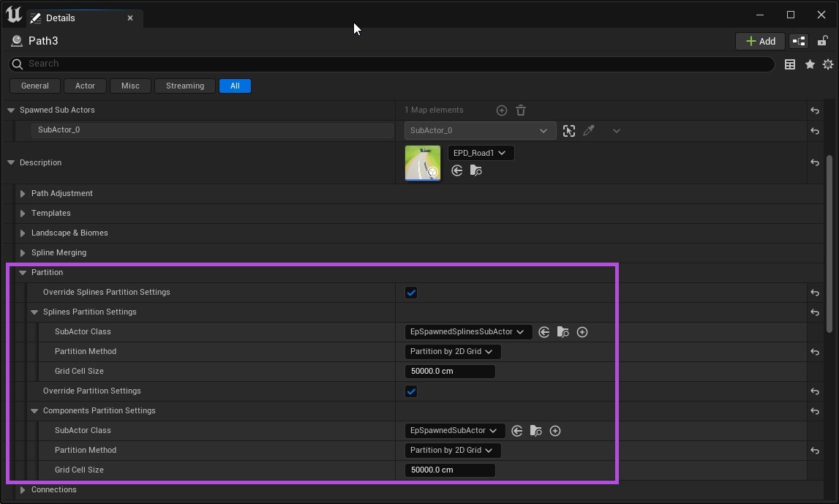
Task: Select SubActor_0 actor in viewport icon
Action: pyautogui.click(x=569, y=131)
